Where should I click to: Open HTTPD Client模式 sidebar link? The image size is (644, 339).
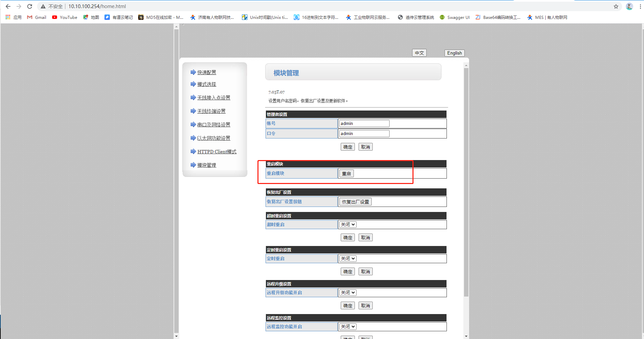(217, 152)
